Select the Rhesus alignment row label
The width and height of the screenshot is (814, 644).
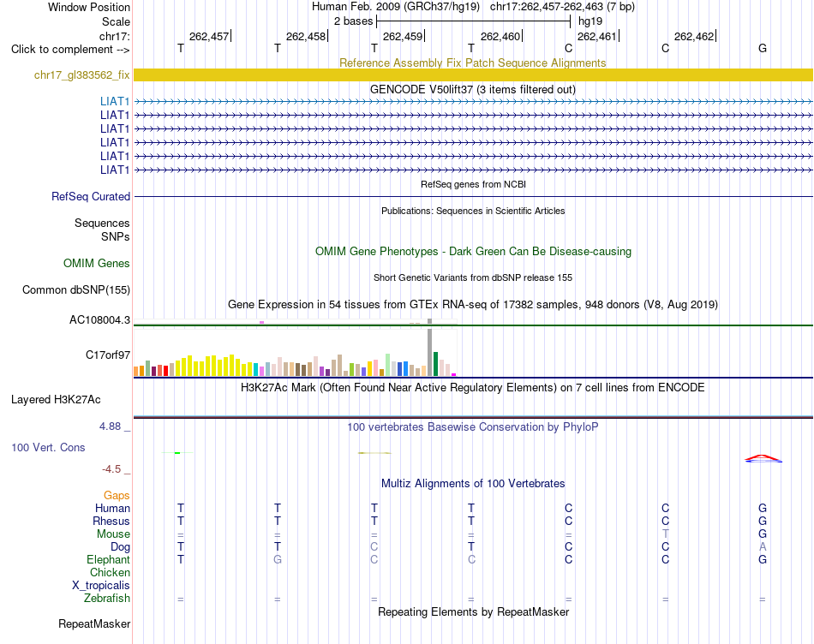tap(111, 521)
